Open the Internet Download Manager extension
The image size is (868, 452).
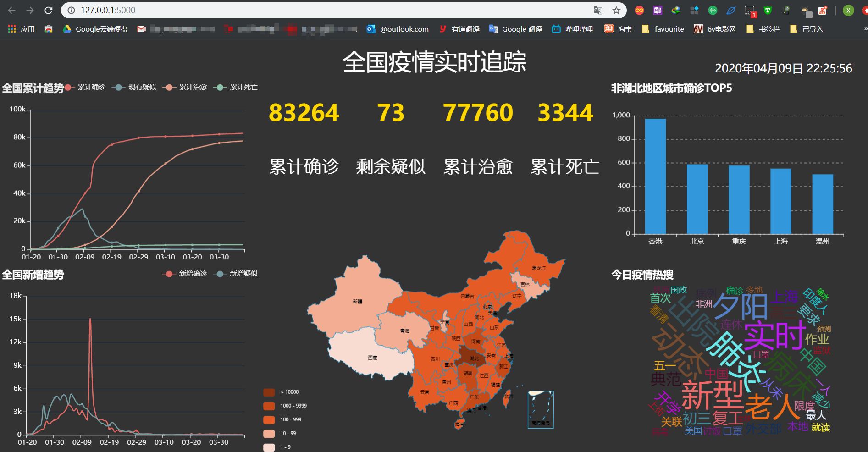pyautogui.click(x=676, y=10)
